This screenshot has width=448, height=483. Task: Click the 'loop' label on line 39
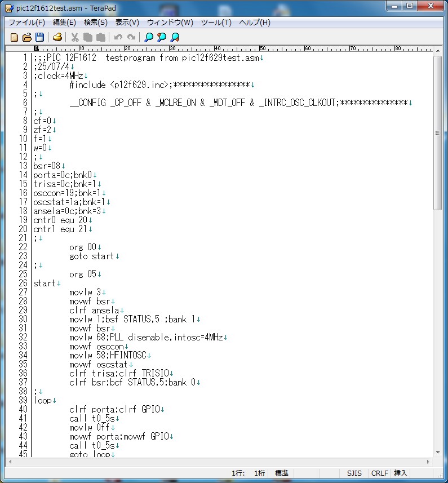click(x=42, y=401)
